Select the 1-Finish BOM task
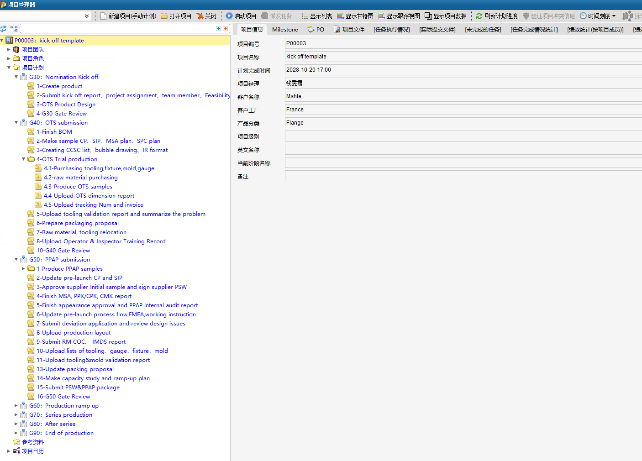This screenshot has height=461, width=642. point(50,131)
